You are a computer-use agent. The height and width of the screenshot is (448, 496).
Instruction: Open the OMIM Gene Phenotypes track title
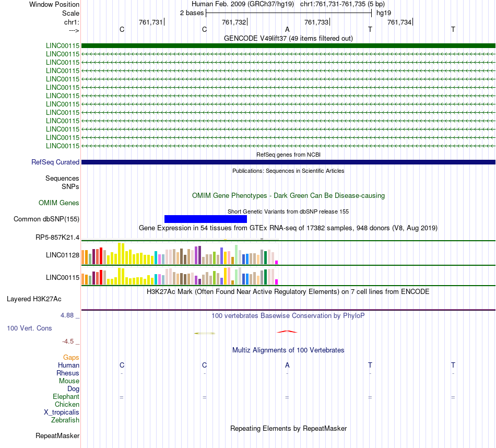[x=288, y=195]
